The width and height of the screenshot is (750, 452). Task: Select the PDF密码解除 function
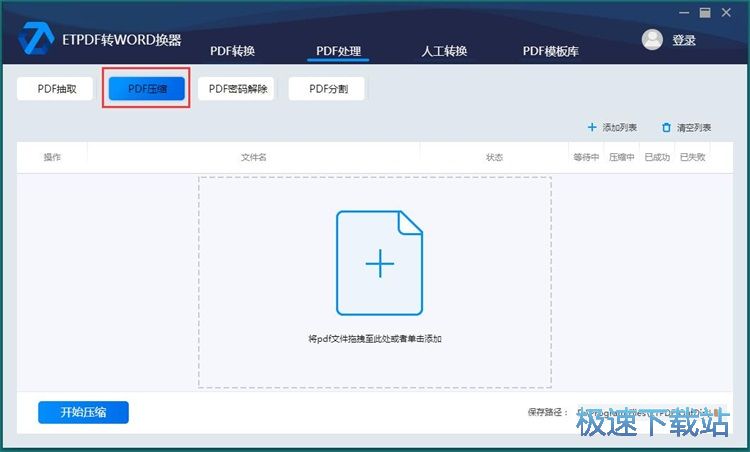tap(236, 89)
